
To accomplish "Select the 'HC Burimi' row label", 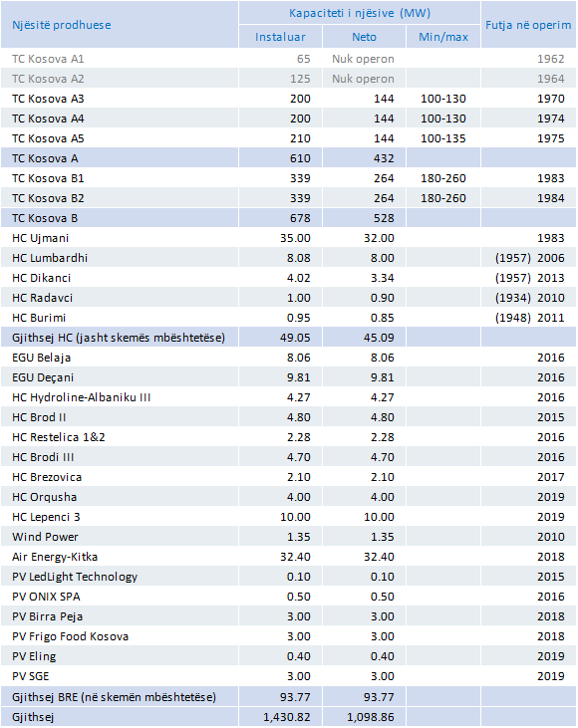I will pos(39,318).
